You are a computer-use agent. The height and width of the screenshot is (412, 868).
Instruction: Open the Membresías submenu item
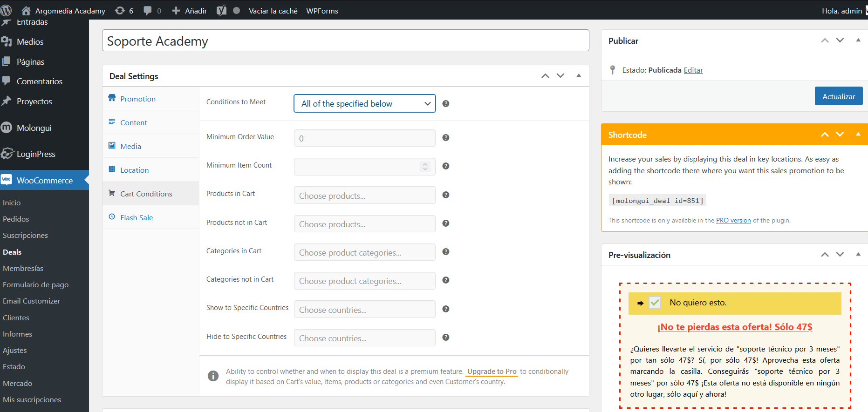(23, 268)
